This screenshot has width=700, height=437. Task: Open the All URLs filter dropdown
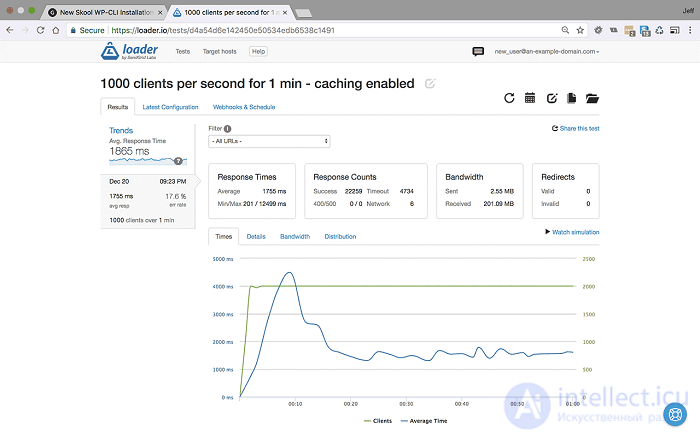[269, 141]
